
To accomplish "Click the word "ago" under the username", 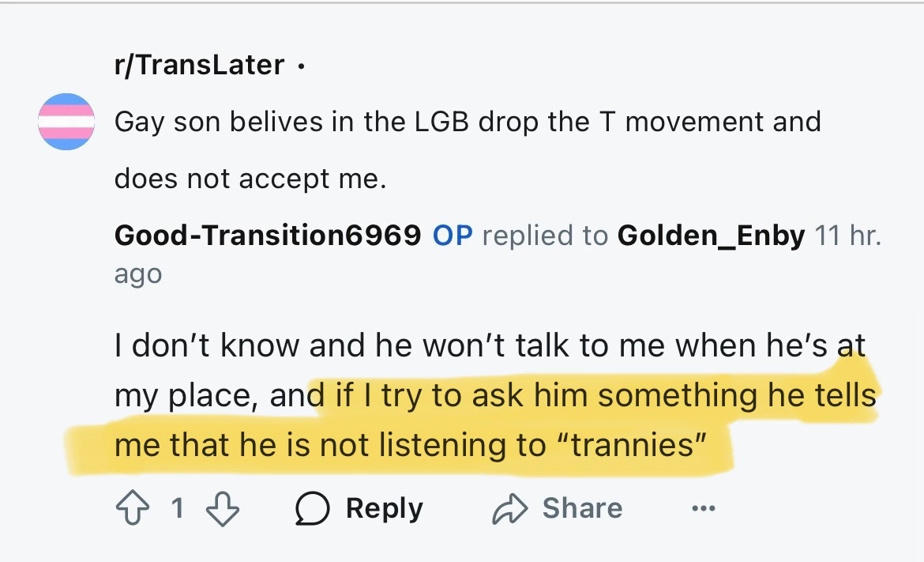I will 138,274.
